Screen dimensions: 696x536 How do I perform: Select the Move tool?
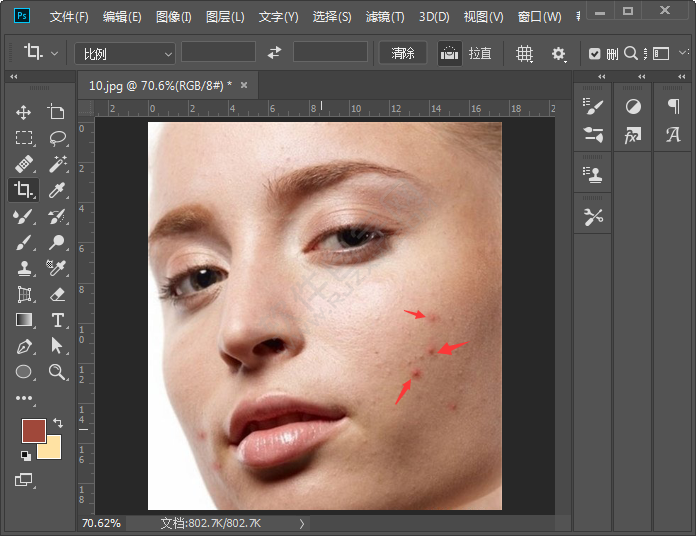[24, 113]
